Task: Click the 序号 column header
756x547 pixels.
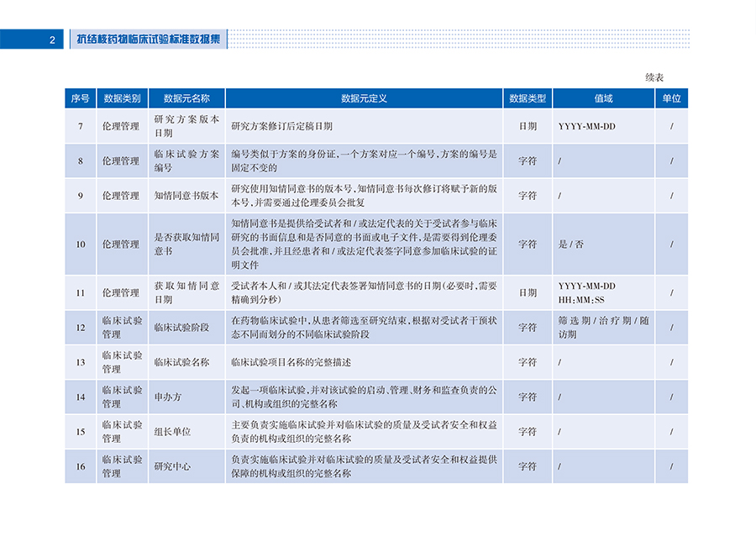Action: pyautogui.click(x=80, y=98)
